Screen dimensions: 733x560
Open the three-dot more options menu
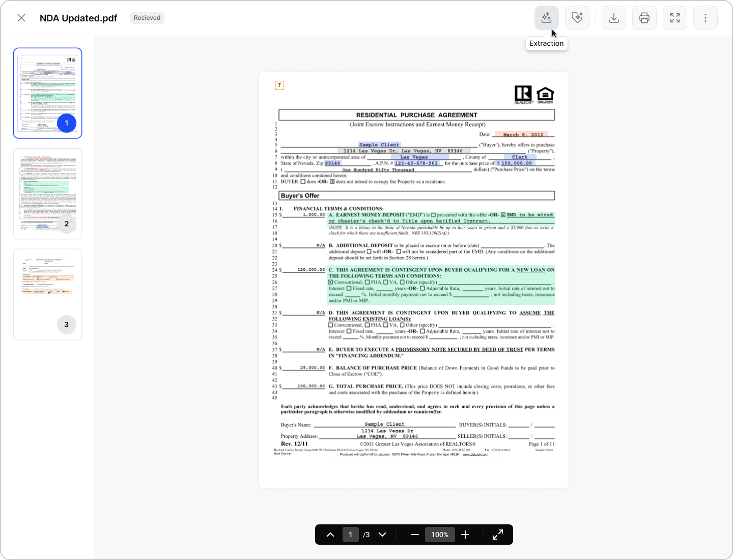[x=705, y=18]
